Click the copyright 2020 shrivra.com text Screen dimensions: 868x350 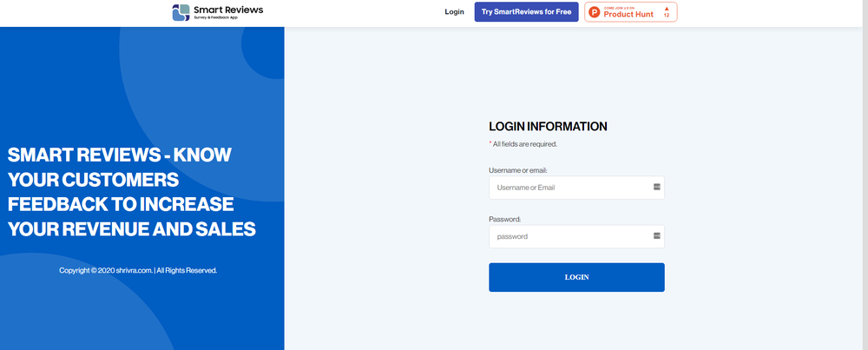tap(138, 270)
